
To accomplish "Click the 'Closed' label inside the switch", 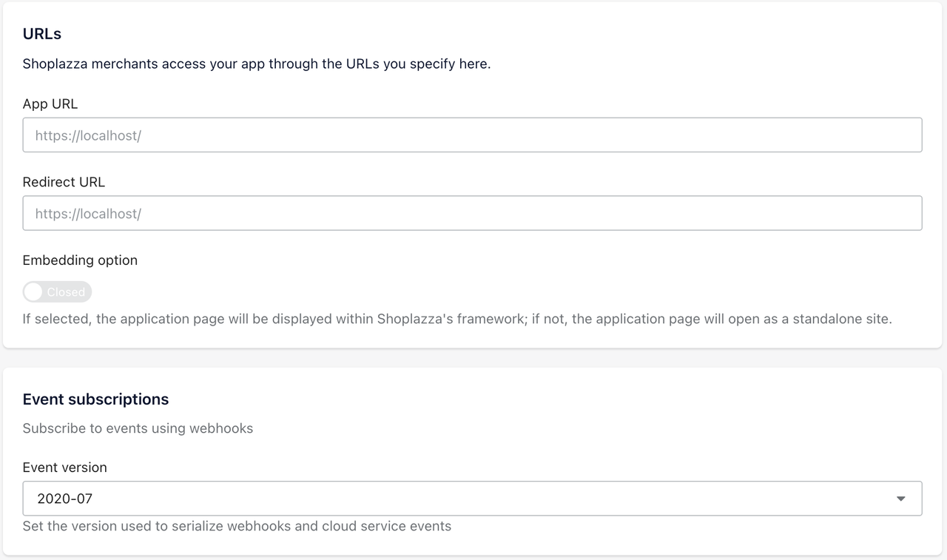I will 66,292.
